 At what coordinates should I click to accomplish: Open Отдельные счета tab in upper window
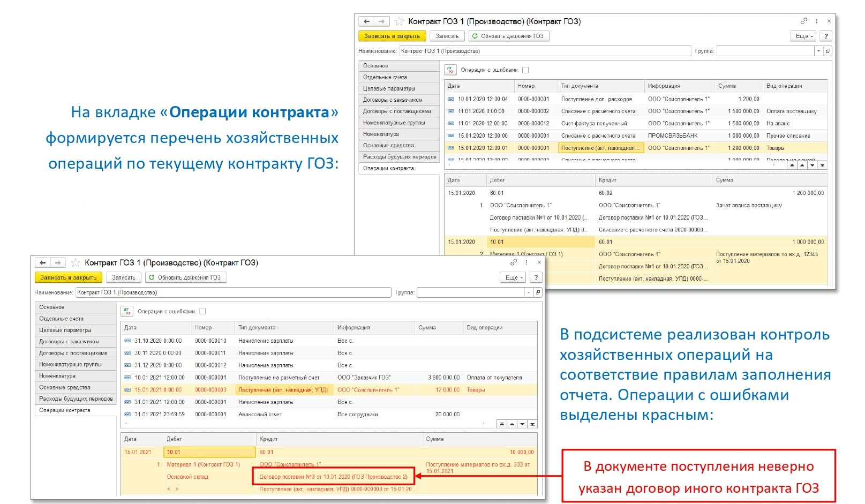coord(399,77)
